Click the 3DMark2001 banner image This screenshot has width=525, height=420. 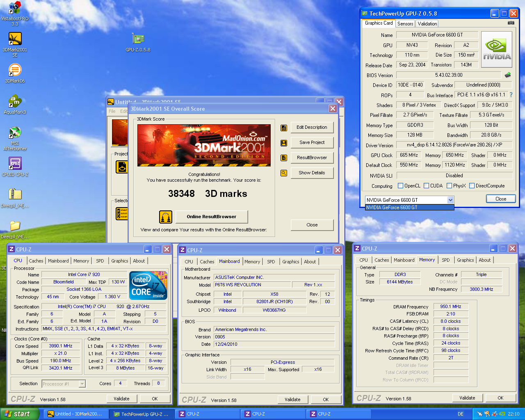[204, 145]
